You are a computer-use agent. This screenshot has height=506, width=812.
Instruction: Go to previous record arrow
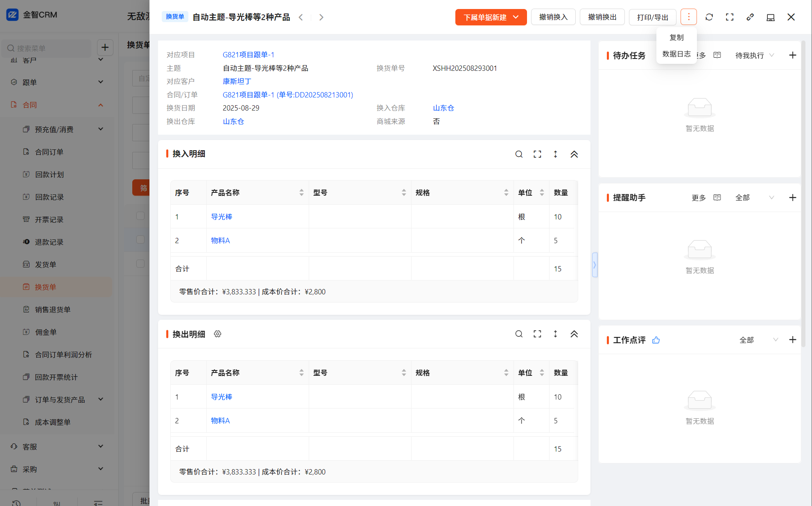click(301, 17)
